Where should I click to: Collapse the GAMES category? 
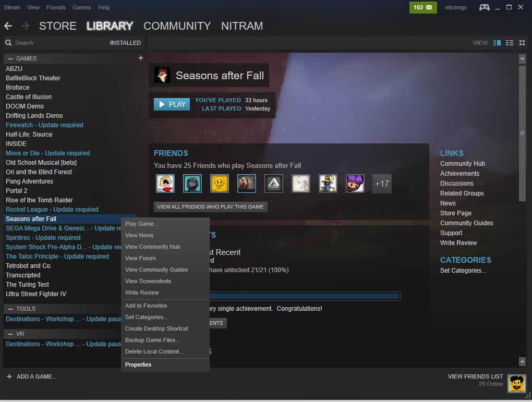pos(10,59)
